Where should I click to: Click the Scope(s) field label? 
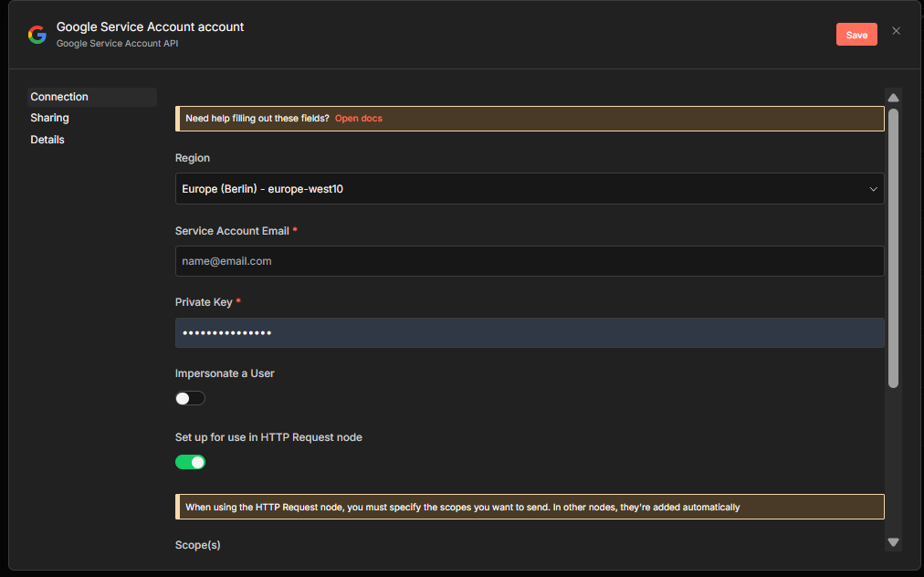pyautogui.click(x=198, y=545)
